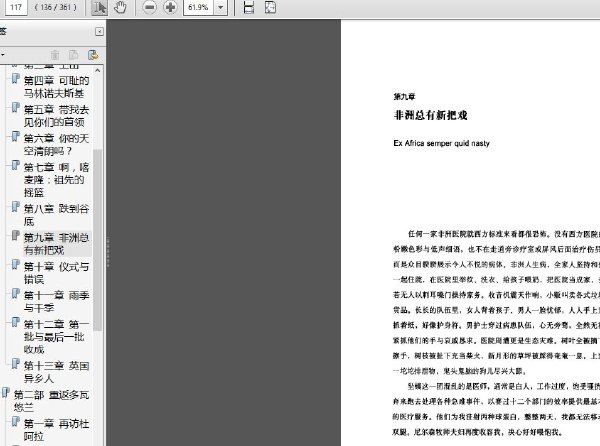Viewport: 600px width, 446px height.
Task: Open bookmark 第五章 带我去见你们的首领
Action: pos(56,116)
